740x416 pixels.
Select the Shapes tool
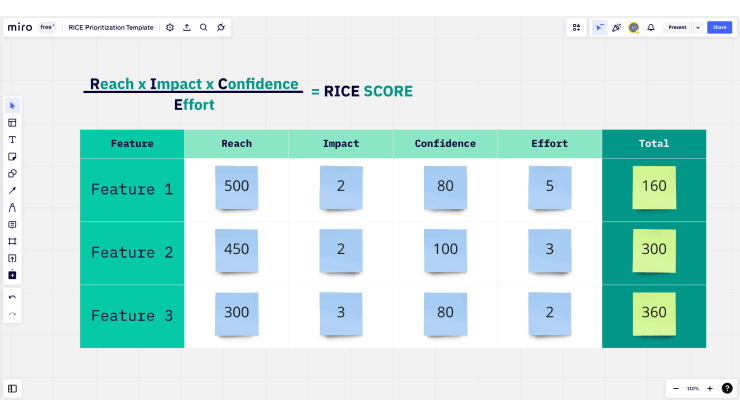pyautogui.click(x=13, y=173)
